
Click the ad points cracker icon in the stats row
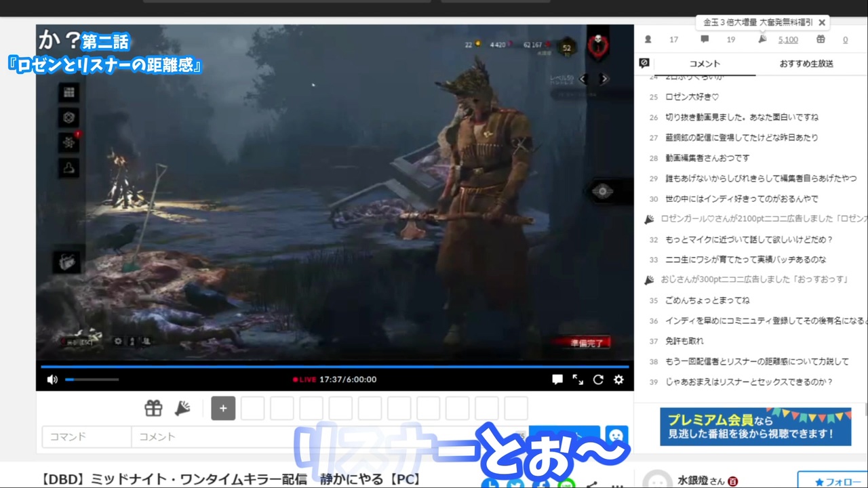762,39
